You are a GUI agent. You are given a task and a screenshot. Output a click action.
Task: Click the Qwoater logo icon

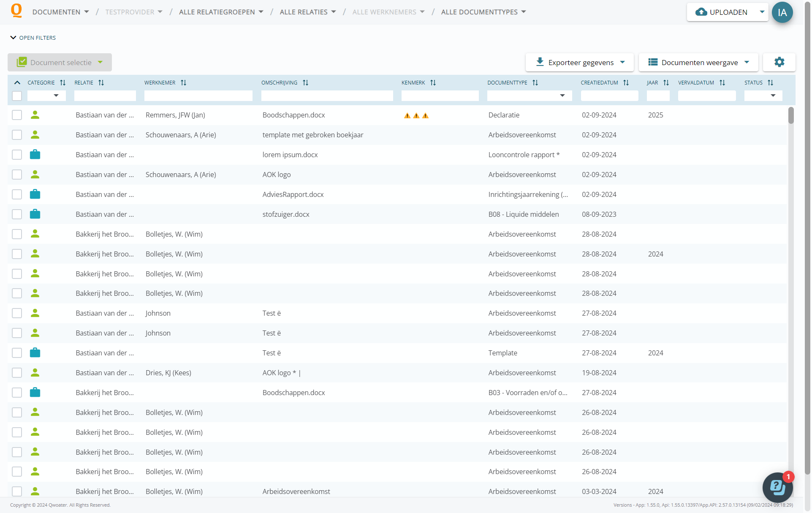pyautogui.click(x=16, y=11)
